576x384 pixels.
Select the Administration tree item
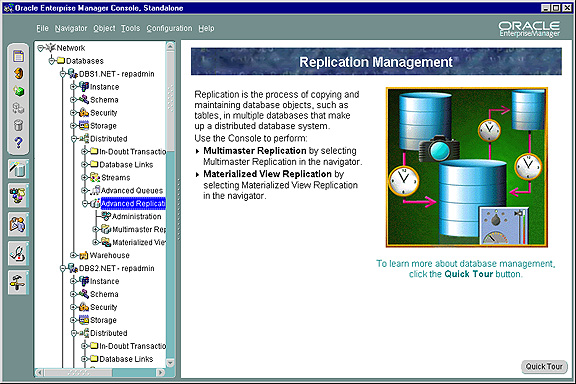pos(136,216)
